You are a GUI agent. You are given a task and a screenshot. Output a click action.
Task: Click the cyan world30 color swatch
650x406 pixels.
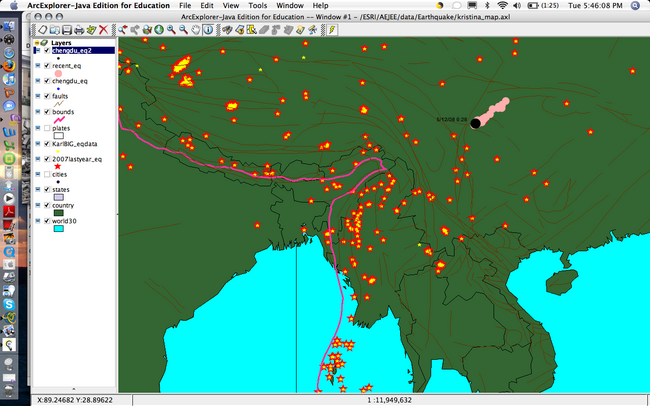click(x=58, y=229)
